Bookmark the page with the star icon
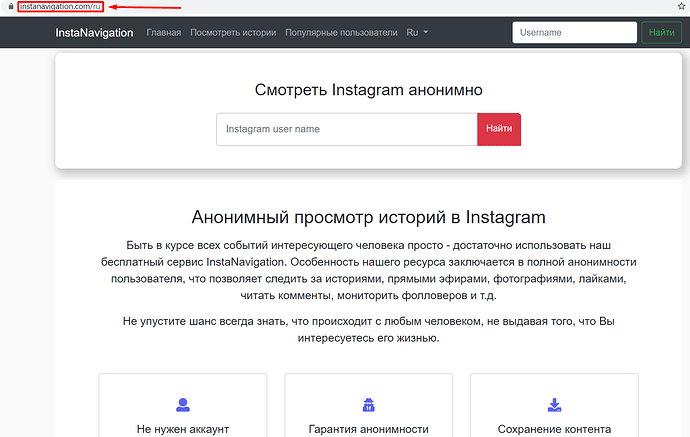 click(x=682, y=6)
